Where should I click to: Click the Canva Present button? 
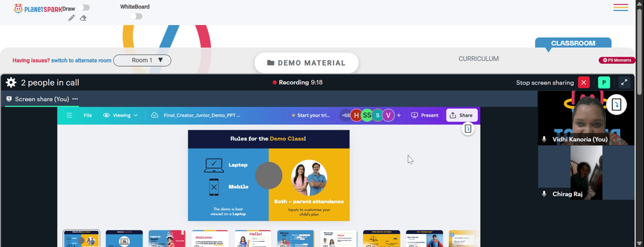pyautogui.click(x=425, y=115)
